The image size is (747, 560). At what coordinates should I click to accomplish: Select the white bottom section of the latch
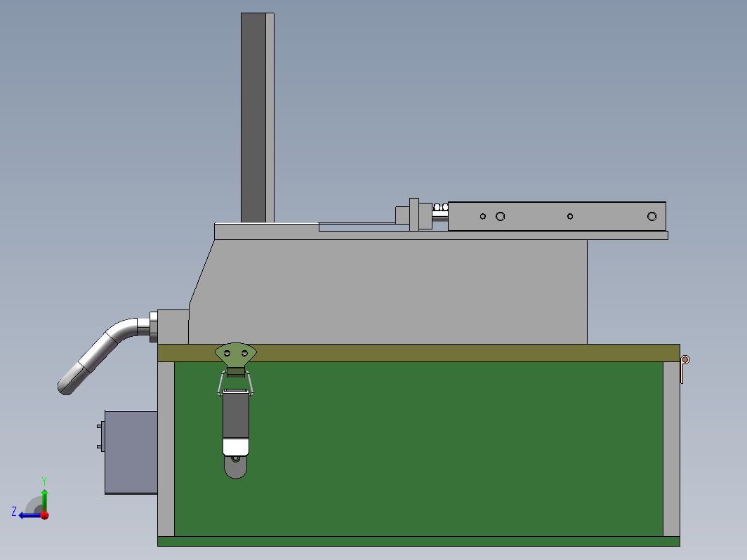(x=236, y=447)
